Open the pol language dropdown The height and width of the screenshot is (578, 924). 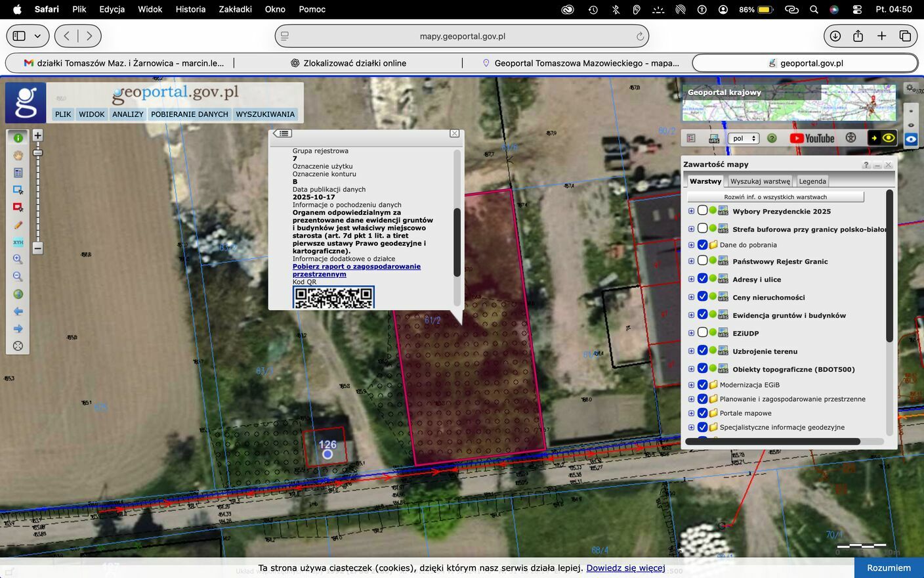[743, 139]
